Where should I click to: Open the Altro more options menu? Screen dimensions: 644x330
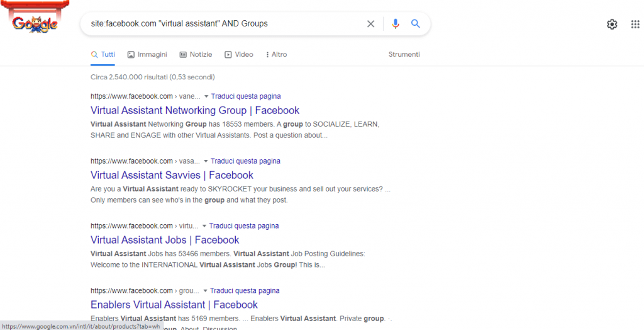pos(277,54)
